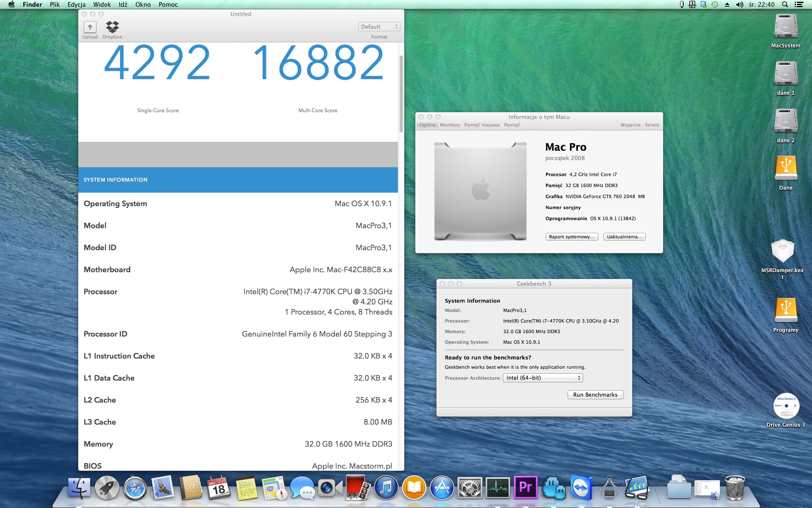Switch to the Monitory tab
The width and height of the screenshot is (812, 508).
(450, 125)
